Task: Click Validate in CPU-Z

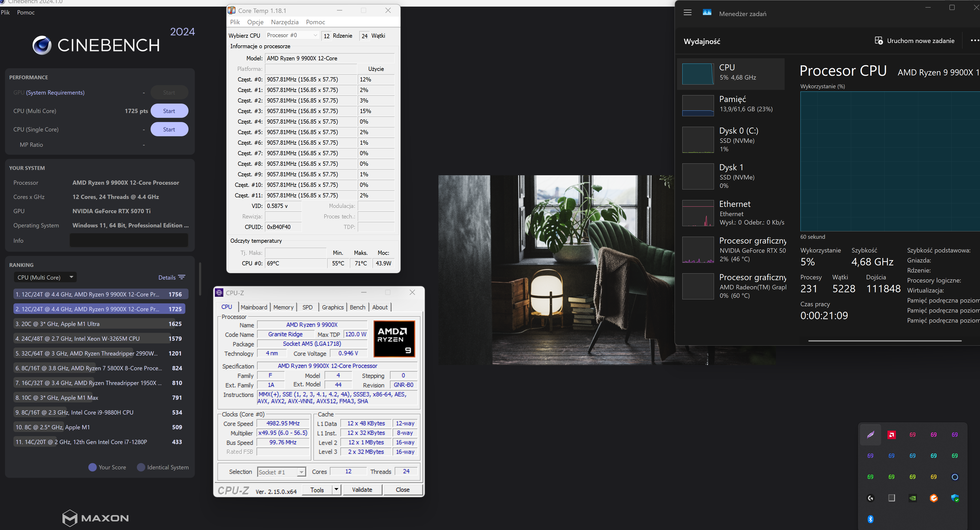Action: [x=362, y=489]
